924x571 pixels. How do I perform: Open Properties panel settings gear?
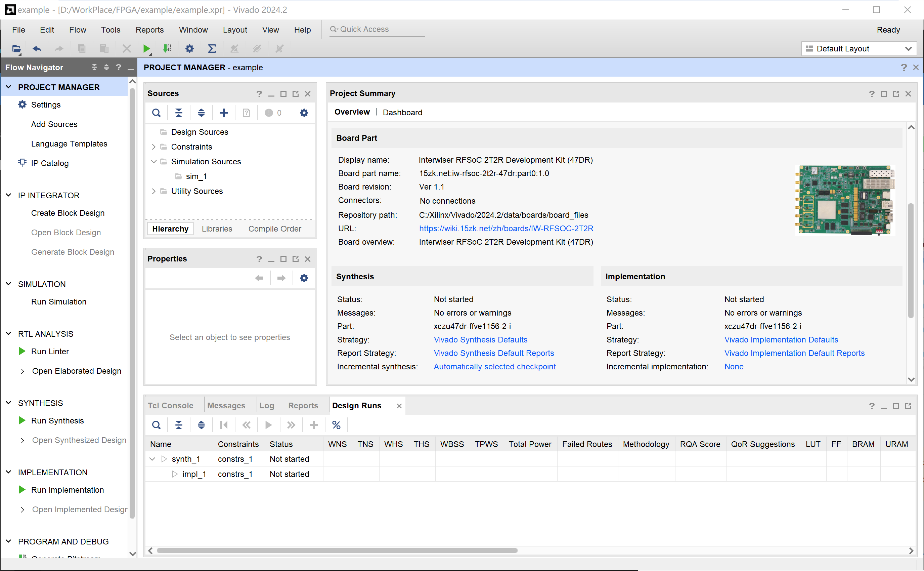tap(304, 278)
